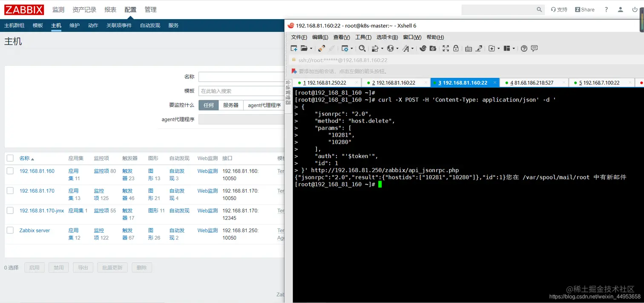Click the font letter A icon in Xshell
The image size is (644, 303).
coord(406,49)
